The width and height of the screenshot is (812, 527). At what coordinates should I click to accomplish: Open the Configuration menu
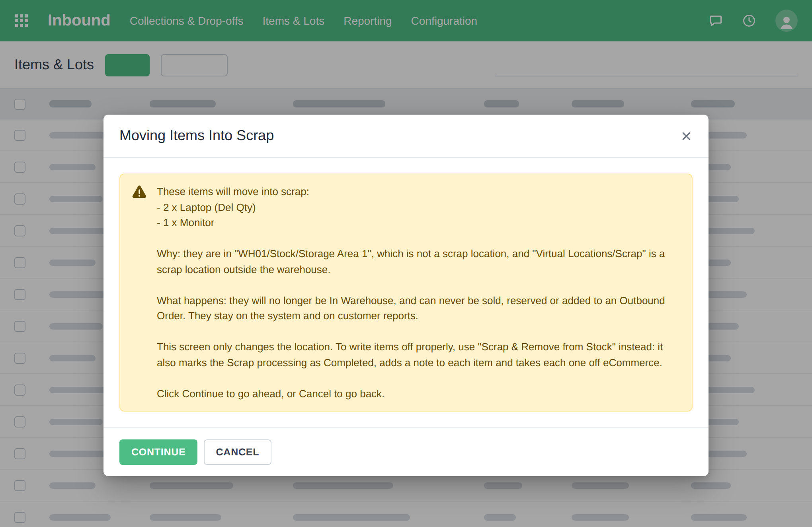click(x=444, y=21)
